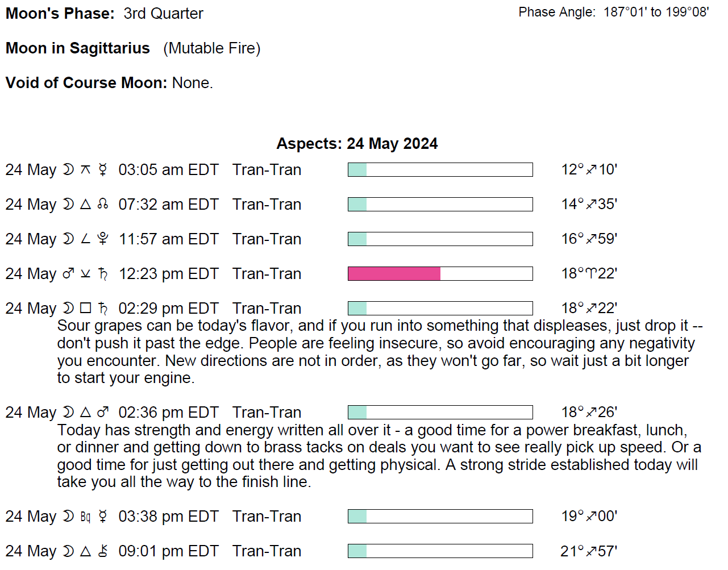The width and height of the screenshot is (728, 570).
Task: Click the Mercury glyph in the 03:05 am row
Action: pyautogui.click(x=103, y=170)
